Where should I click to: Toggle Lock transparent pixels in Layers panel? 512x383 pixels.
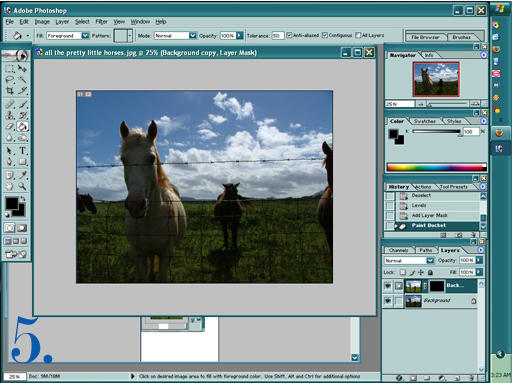click(403, 272)
